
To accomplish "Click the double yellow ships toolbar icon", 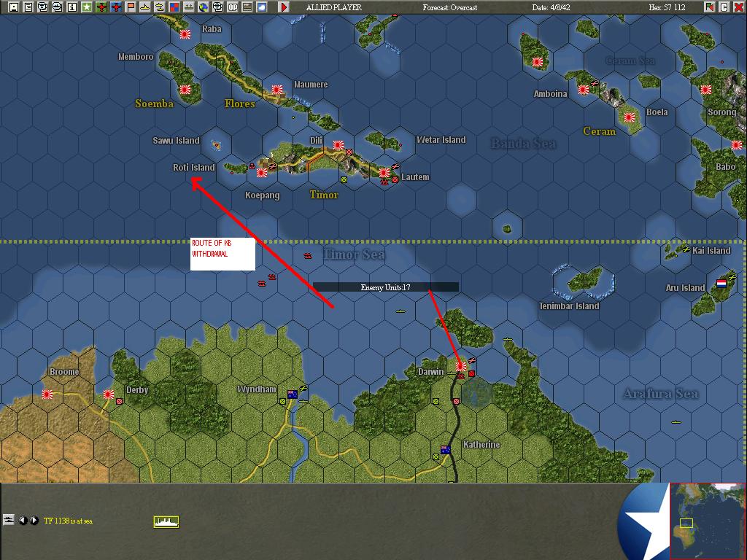I will tap(160, 7).
